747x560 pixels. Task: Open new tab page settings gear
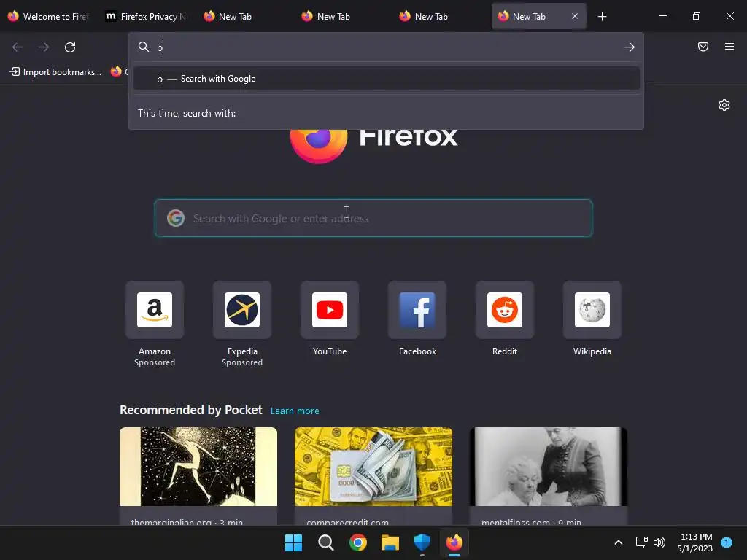click(x=724, y=105)
